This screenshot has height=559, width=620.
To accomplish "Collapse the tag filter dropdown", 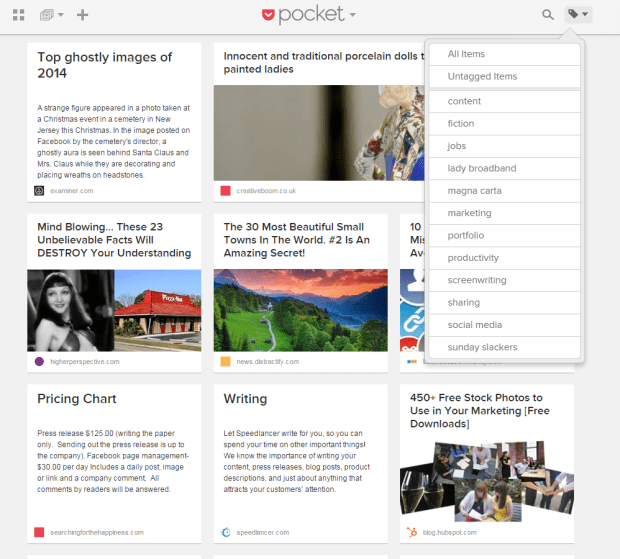I will (578, 15).
